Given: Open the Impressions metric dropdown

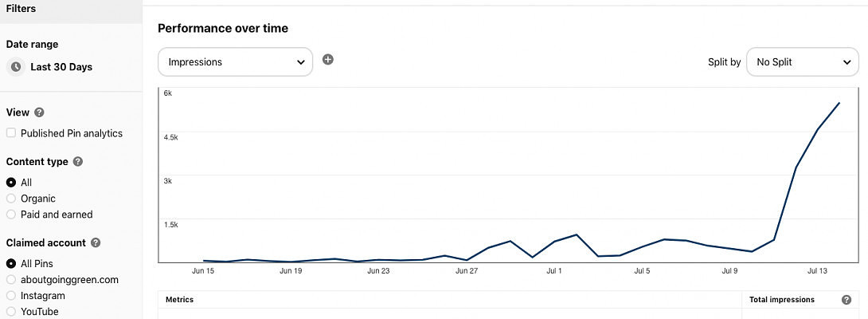Looking at the screenshot, I should pyautogui.click(x=235, y=61).
